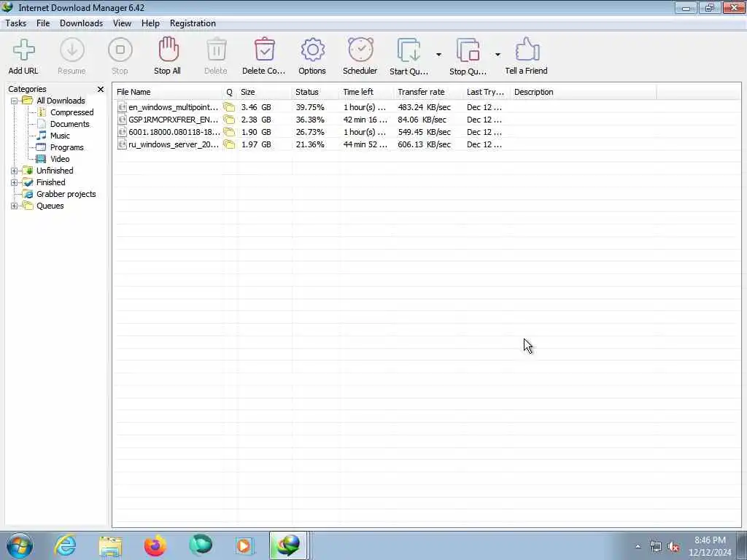The image size is (747, 560).
Task: Open the Registration menu
Action: pos(193,23)
